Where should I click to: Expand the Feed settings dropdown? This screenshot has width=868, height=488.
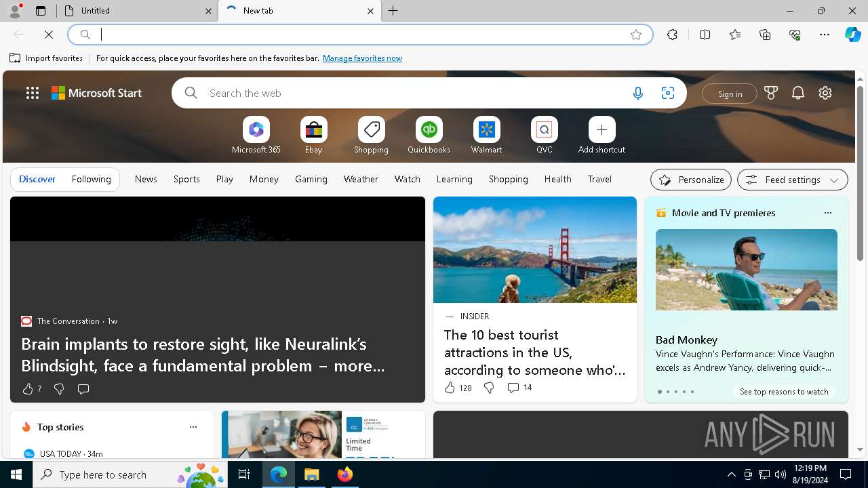click(x=793, y=180)
